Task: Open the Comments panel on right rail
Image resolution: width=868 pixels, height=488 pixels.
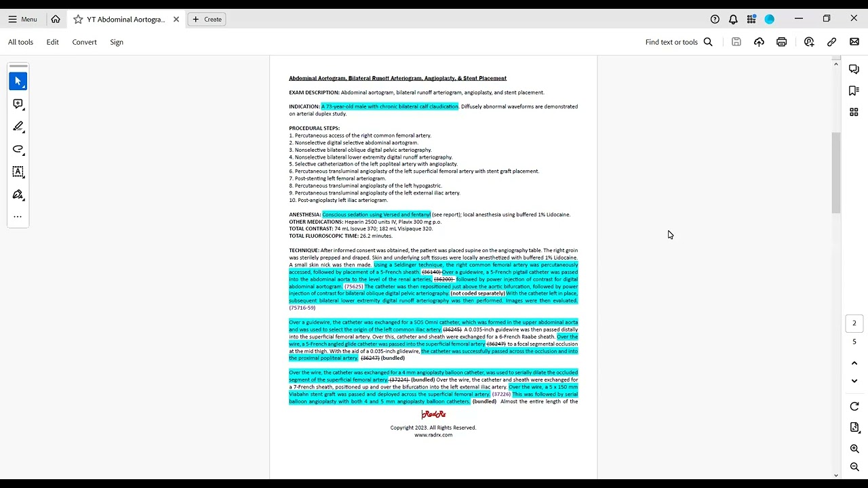Action: tap(854, 69)
